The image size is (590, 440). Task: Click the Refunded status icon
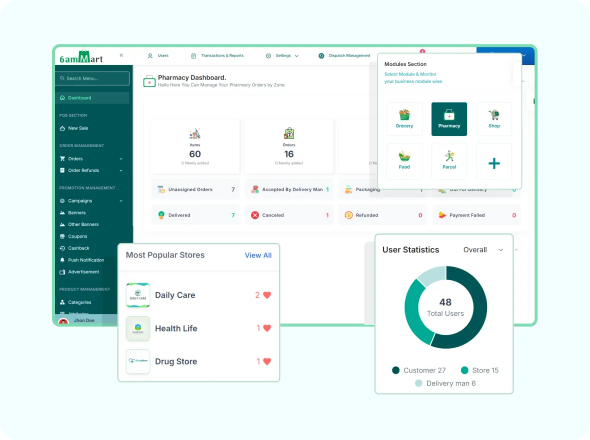(348, 215)
